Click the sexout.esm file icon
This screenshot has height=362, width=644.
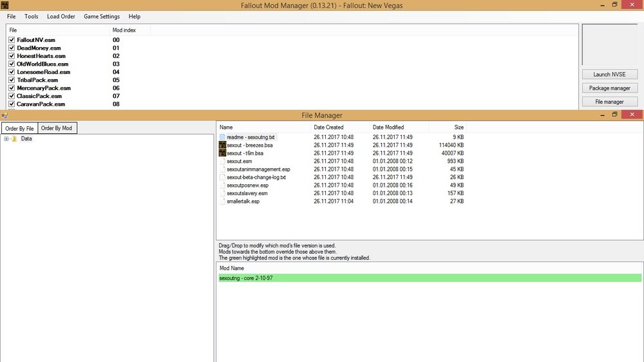click(x=222, y=161)
